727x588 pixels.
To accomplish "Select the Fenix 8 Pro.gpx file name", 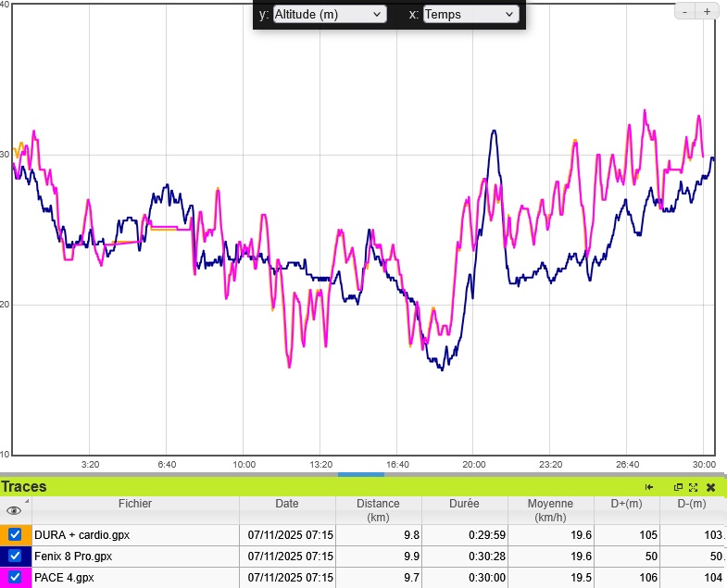I will 73,557.
